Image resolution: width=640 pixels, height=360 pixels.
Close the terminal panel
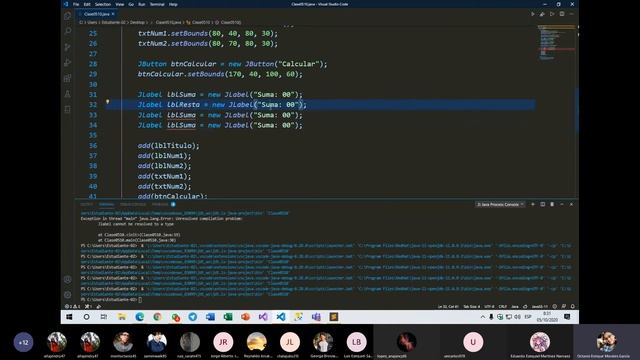pos(571,204)
